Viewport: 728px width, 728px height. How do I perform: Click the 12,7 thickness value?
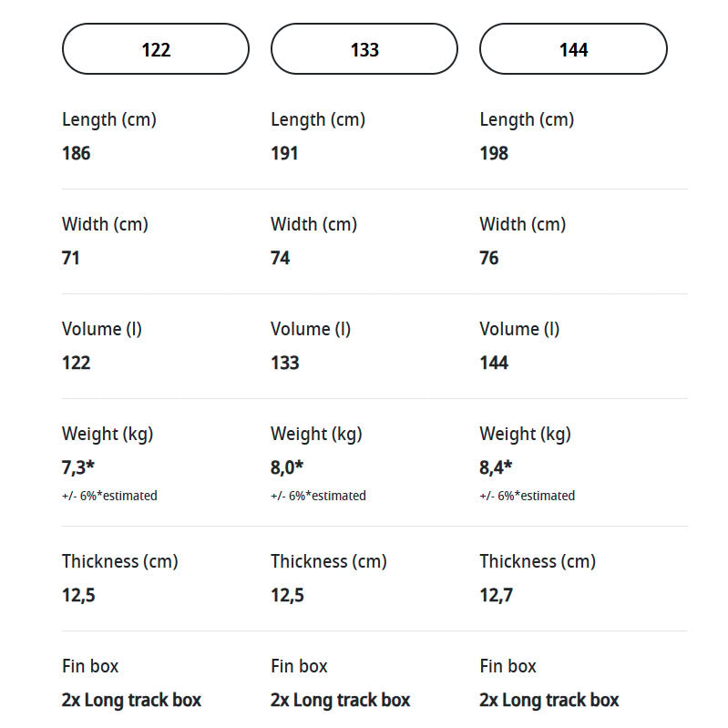(x=497, y=595)
